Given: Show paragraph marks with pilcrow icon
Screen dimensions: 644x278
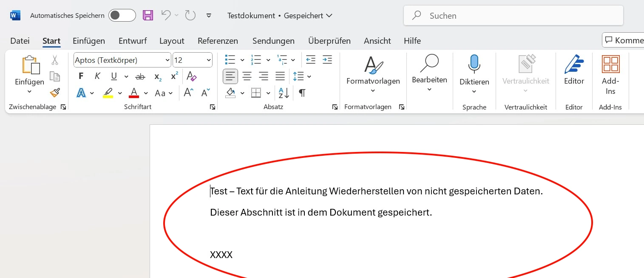Looking at the screenshot, I should [x=302, y=93].
